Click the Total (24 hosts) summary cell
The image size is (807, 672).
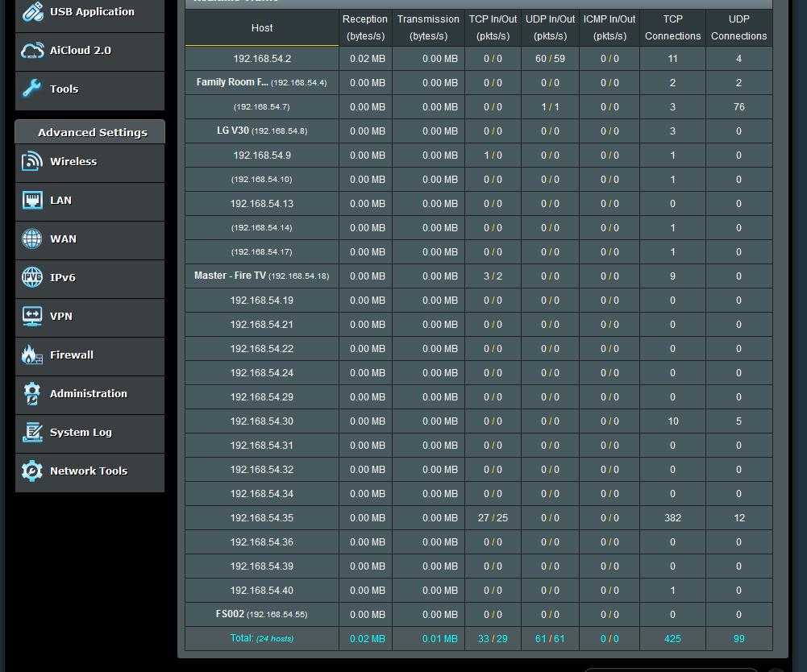click(262, 638)
